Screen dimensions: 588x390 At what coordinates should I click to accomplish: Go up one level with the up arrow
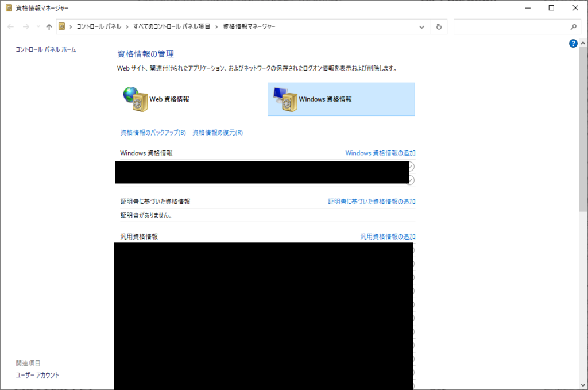[x=49, y=27]
